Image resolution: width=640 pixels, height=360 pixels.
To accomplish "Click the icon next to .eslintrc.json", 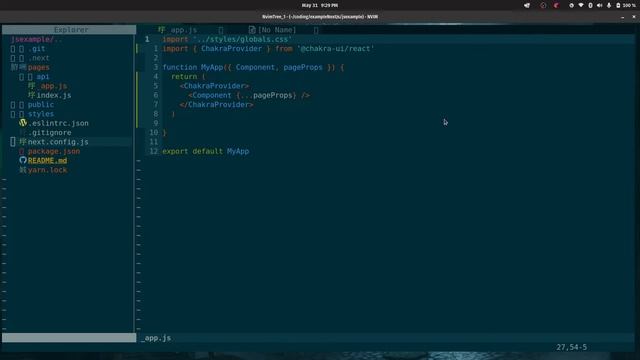I will (x=23, y=123).
